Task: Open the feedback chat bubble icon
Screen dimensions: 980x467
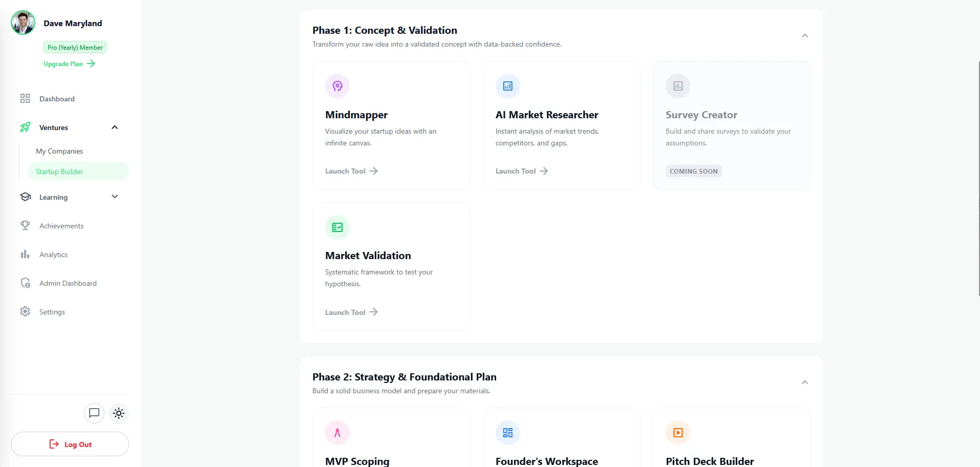Action: point(94,413)
